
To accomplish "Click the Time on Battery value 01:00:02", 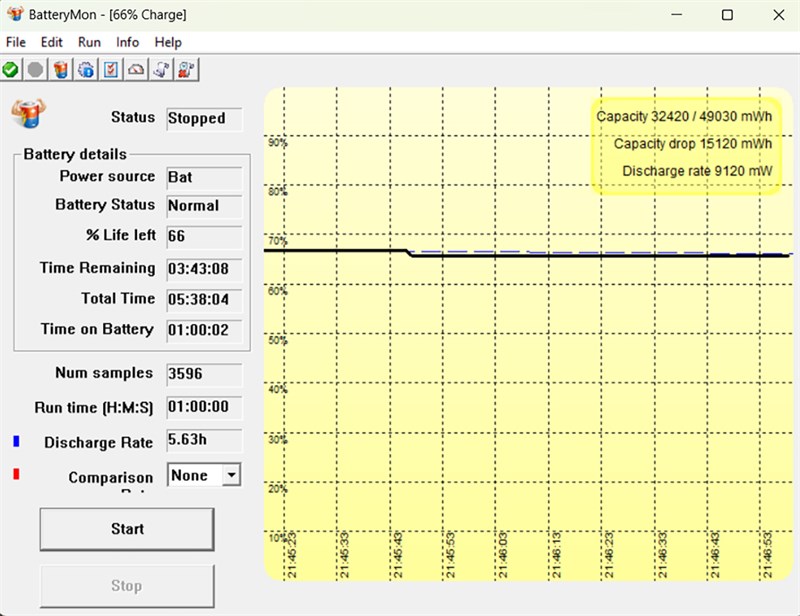I will (x=204, y=330).
